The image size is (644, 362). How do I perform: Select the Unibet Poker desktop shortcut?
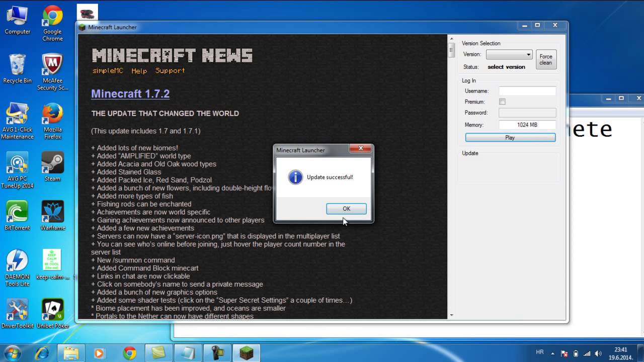coord(52,314)
